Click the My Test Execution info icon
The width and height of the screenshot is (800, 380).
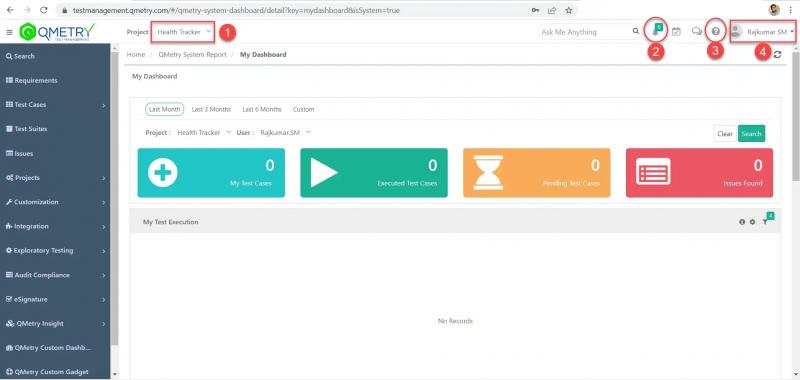[x=742, y=222]
